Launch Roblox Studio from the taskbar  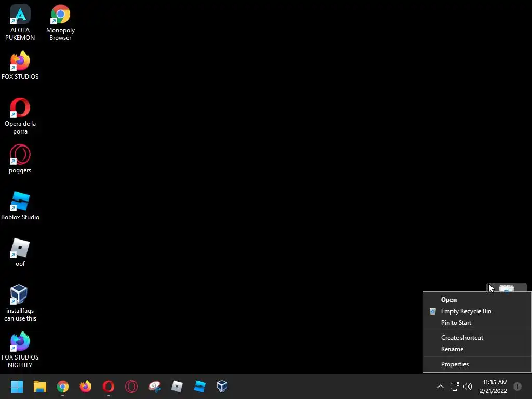[200, 387]
